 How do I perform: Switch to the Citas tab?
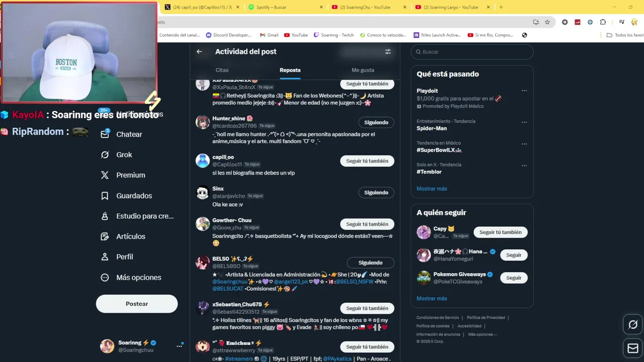point(222,70)
